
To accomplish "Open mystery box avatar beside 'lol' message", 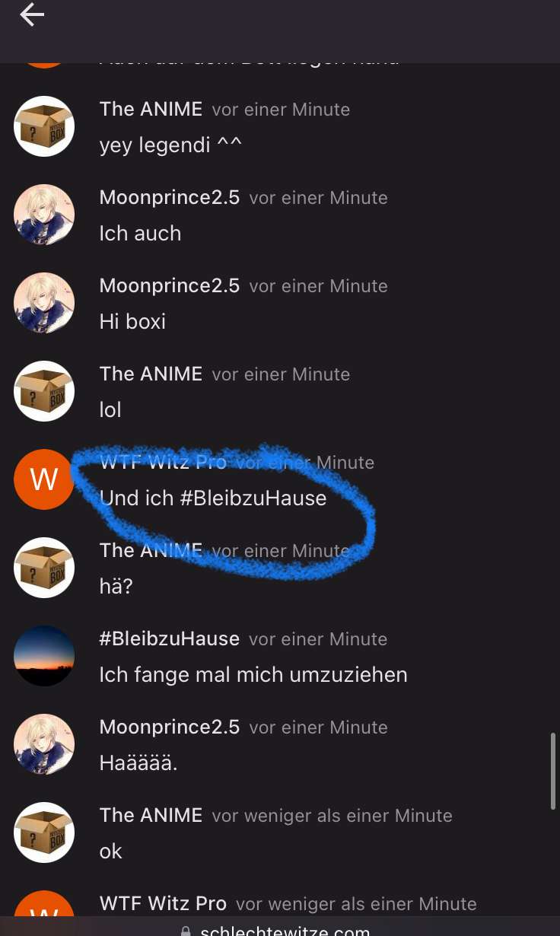I will click(x=44, y=391).
